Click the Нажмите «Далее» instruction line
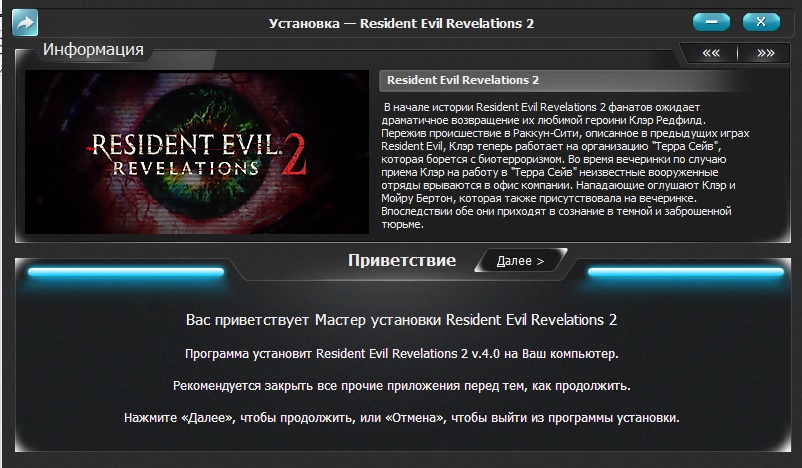The image size is (802, 468). [402, 417]
